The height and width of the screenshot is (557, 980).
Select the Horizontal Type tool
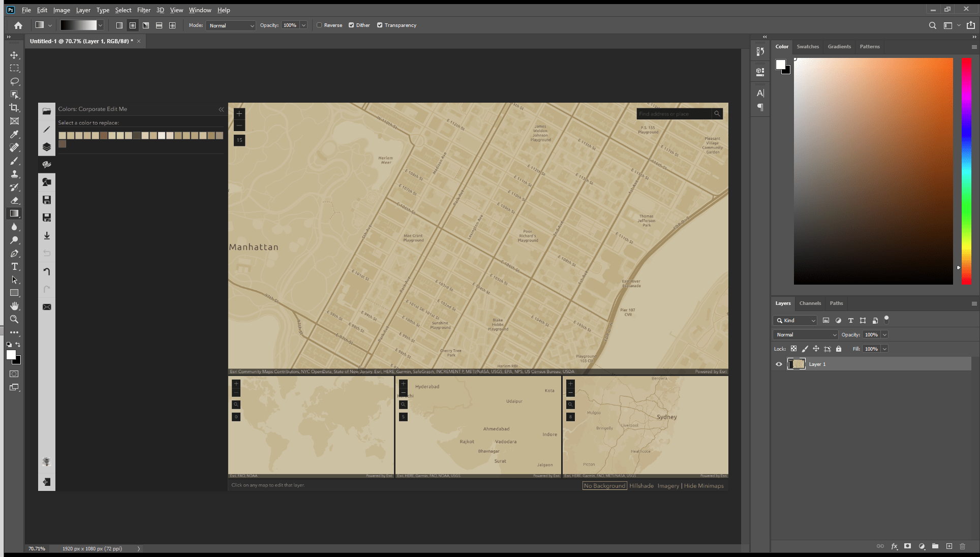click(x=14, y=266)
